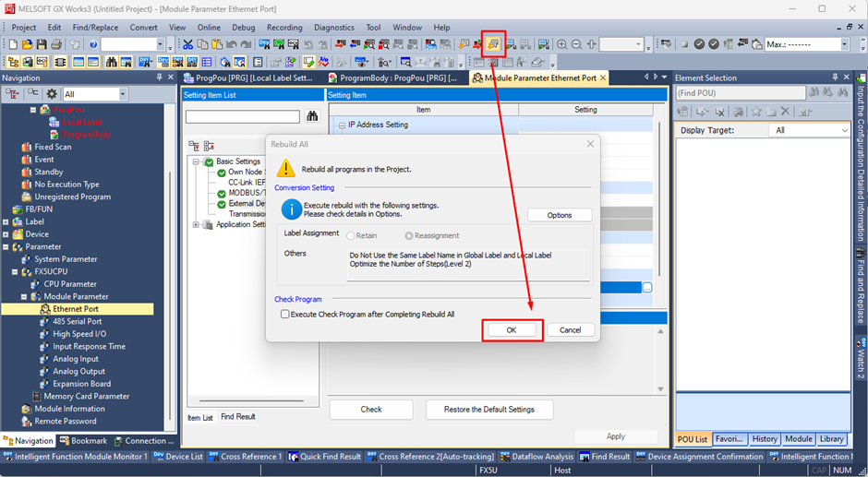The height and width of the screenshot is (477, 868).
Task: Pin the Navigation panel with pushpin icon
Action: tap(160, 78)
